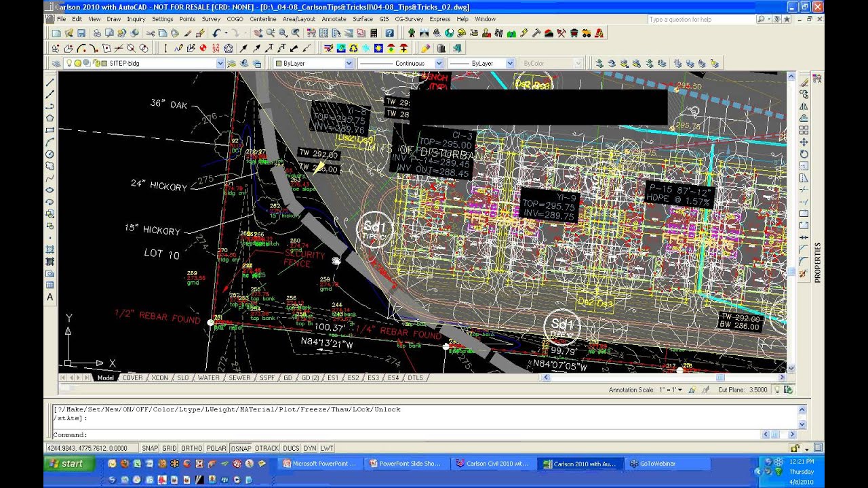Click in the 'Type a question for help' field
The width and height of the screenshot is (868, 488).
click(701, 20)
